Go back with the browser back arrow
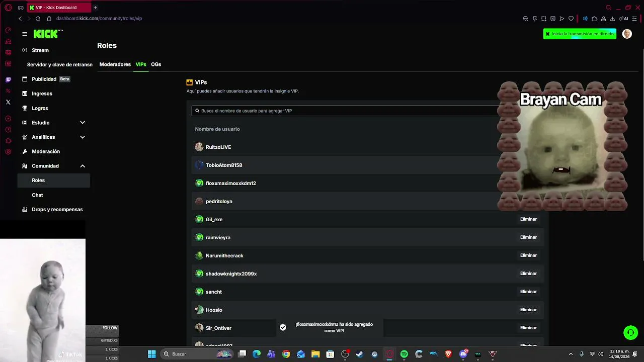644x362 pixels. 20,19
